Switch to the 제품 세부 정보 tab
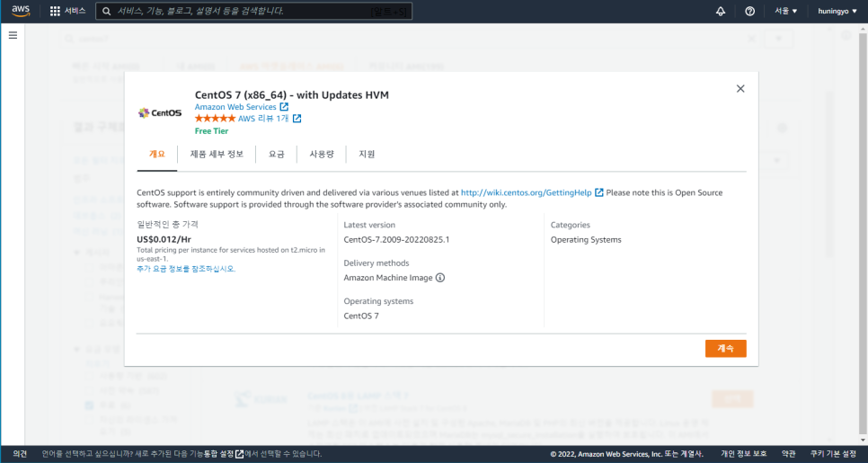The image size is (868, 463). [x=217, y=155]
